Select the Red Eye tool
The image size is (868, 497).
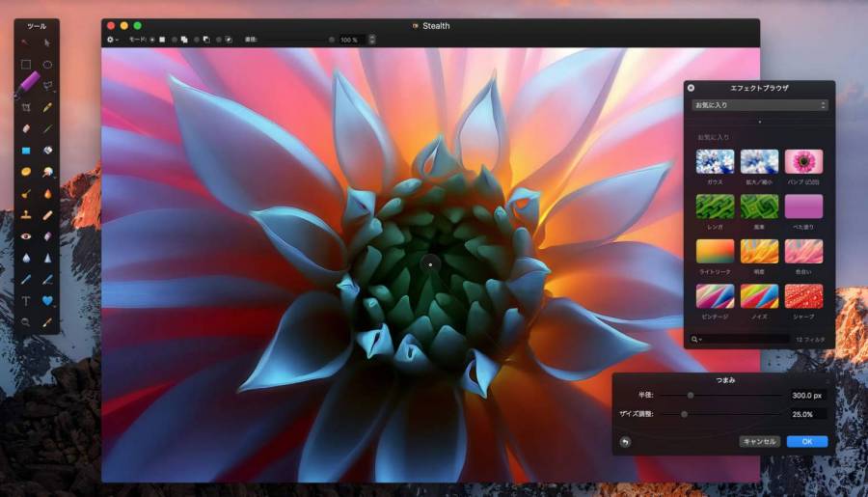coord(25,236)
